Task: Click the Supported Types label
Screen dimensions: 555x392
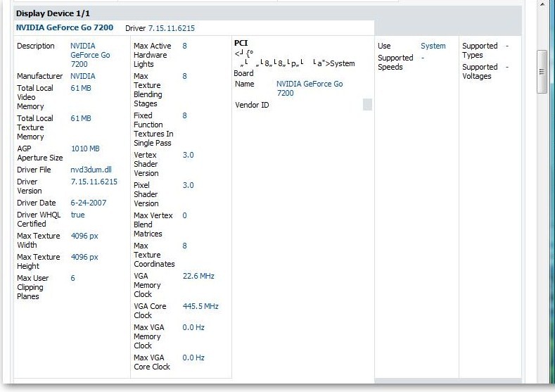Action: pos(480,50)
